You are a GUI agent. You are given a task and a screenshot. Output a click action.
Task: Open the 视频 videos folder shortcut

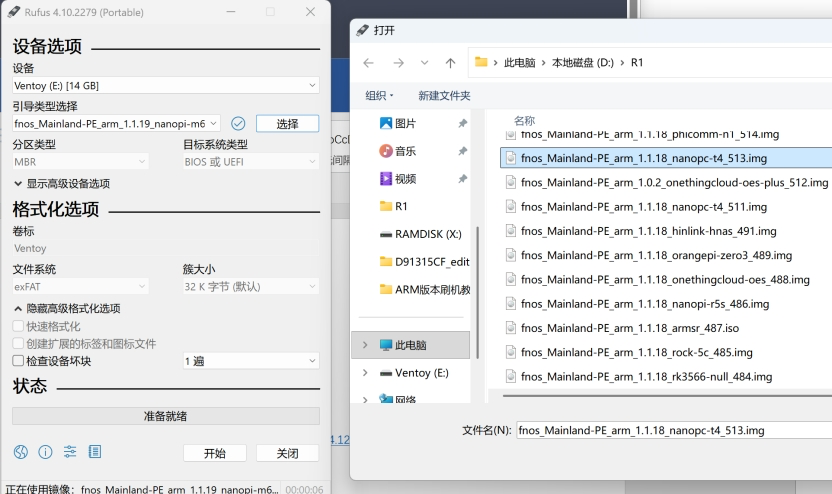(x=405, y=179)
